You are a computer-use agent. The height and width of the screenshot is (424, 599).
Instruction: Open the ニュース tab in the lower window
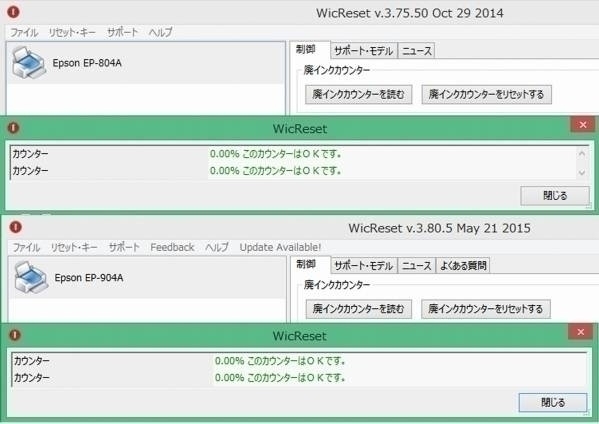coord(417,265)
